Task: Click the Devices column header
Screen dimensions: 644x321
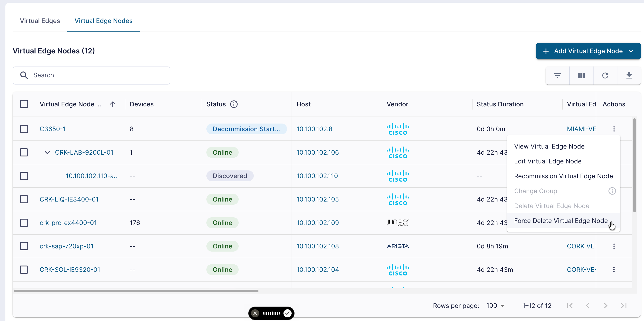Action: tap(142, 104)
